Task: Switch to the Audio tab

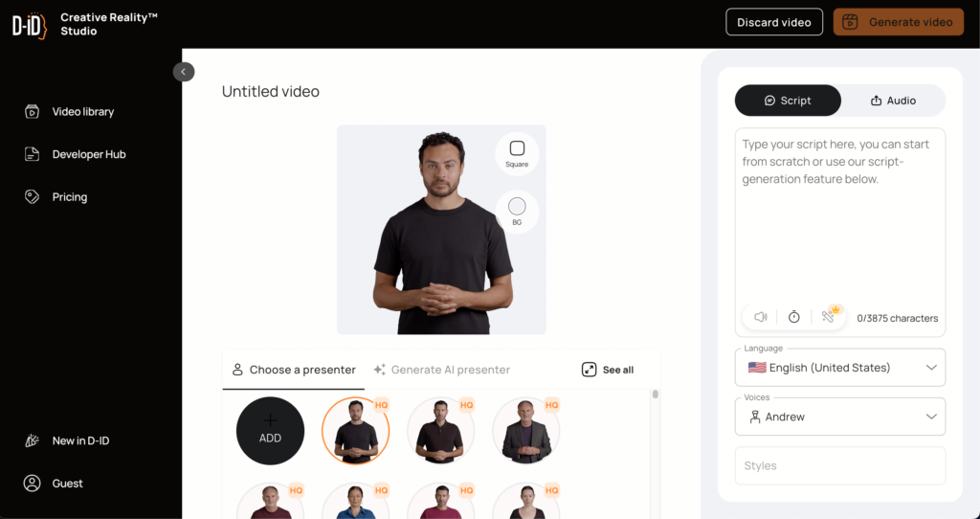Action: [x=893, y=100]
